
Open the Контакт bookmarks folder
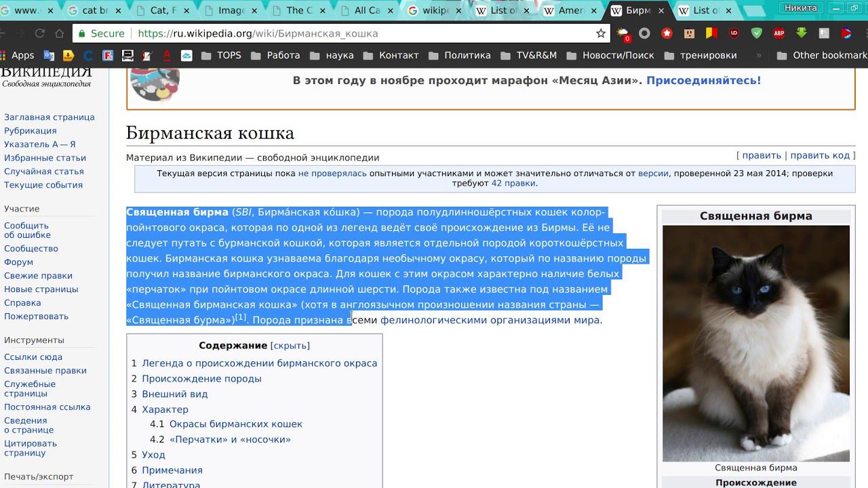click(391, 56)
